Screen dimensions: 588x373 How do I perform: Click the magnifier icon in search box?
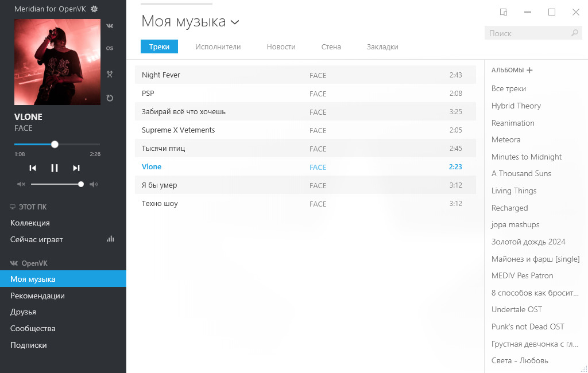575,33
